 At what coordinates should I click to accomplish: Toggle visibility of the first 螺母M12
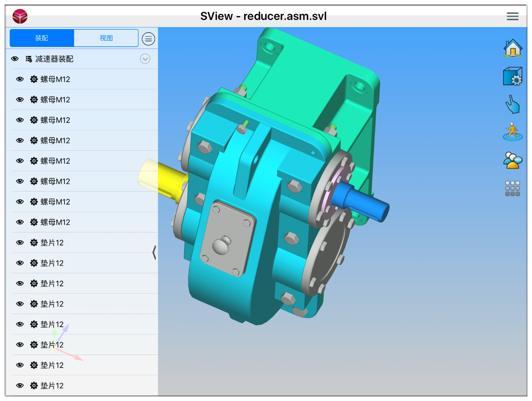click(x=20, y=79)
